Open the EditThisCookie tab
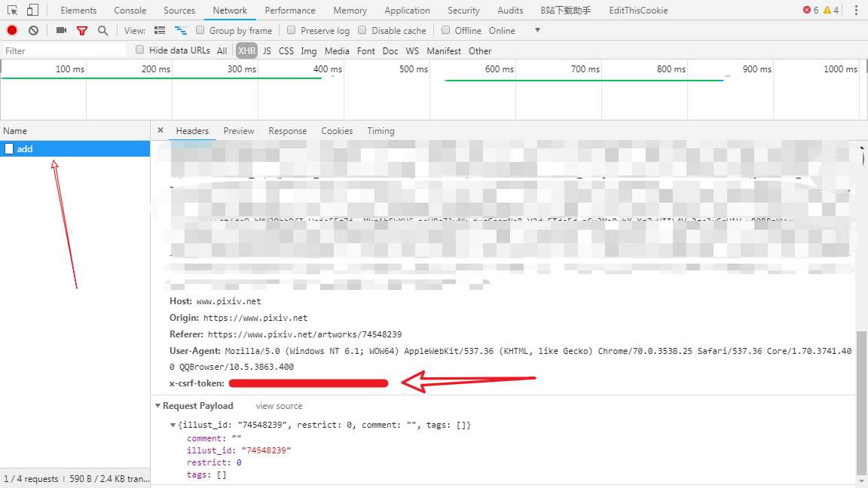The height and width of the screenshot is (488, 868). (x=638, y=10)
